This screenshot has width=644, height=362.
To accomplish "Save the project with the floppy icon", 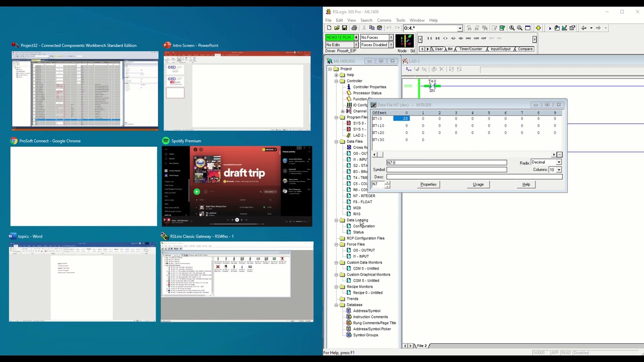I will (x=344, y=28).
